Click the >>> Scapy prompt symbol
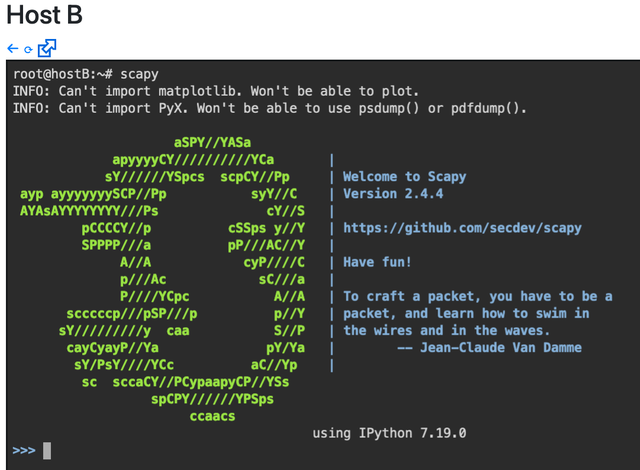Viewport: 640px width, 470px height. coord(24,451)
